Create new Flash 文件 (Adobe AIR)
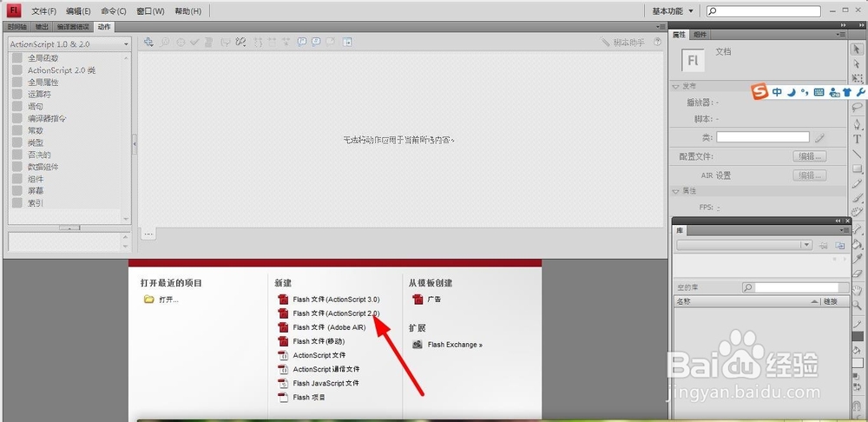Screen dimensions: 868x422 click(322, 327)
